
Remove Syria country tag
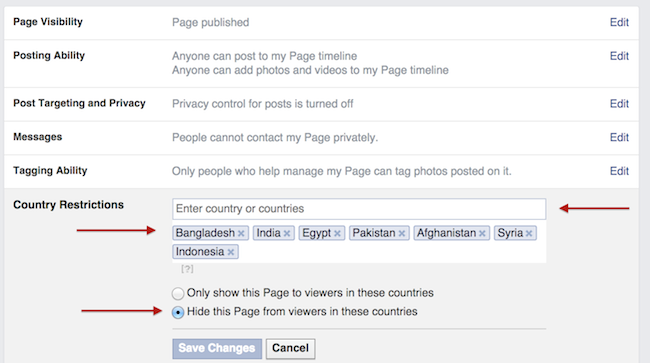coord(529,234)
